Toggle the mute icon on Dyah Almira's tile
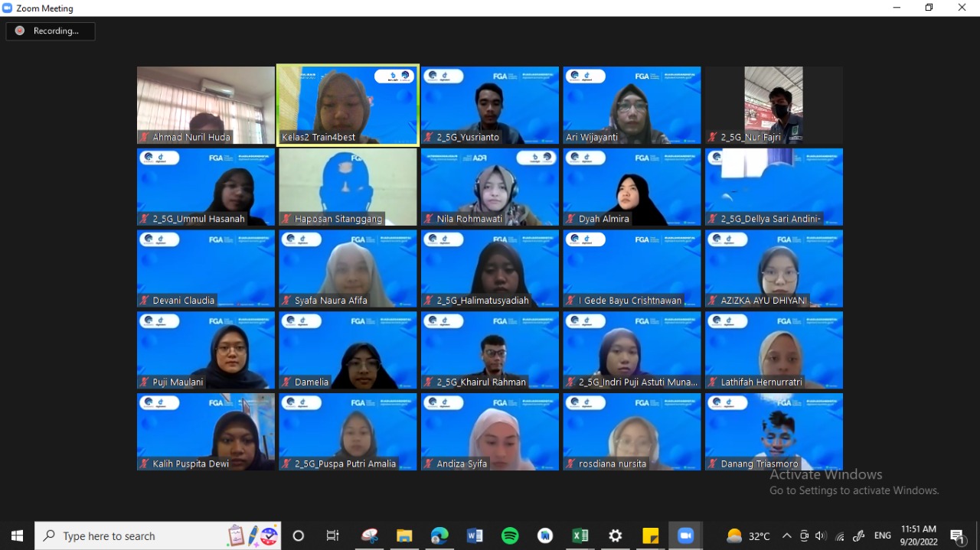980x550 pixels. (x=570, y=220)
